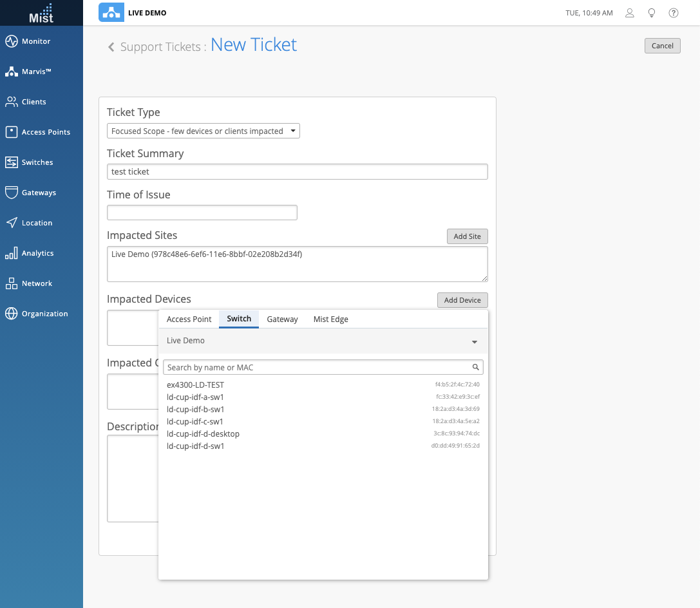Click the back chevron to Support Tickets

click(111, 47)
